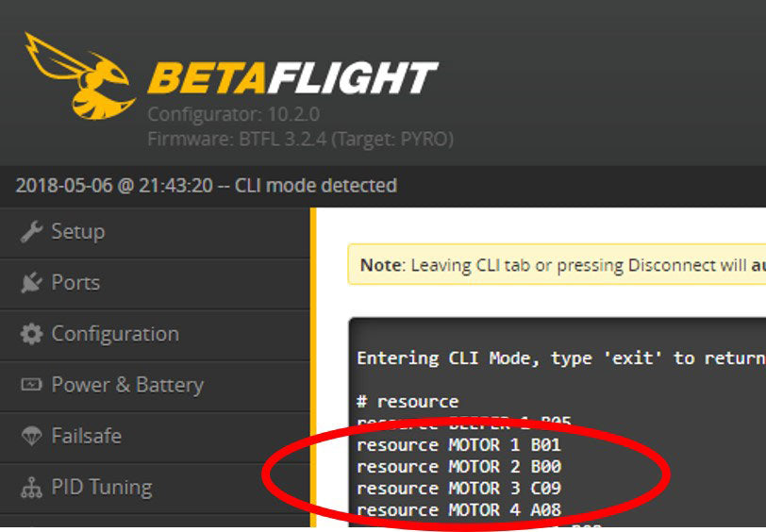Click the 'resource MOTOR 3 C09' line
This screenshot has height=532, width=766.
pyautogui.click(x=458, y=488)
